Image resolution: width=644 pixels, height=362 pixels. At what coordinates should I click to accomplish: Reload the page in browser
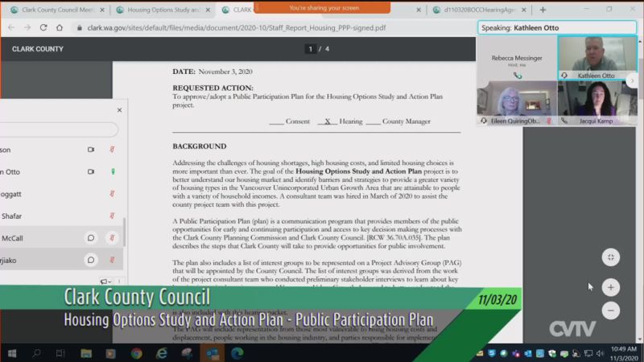[x=43, y=27]
